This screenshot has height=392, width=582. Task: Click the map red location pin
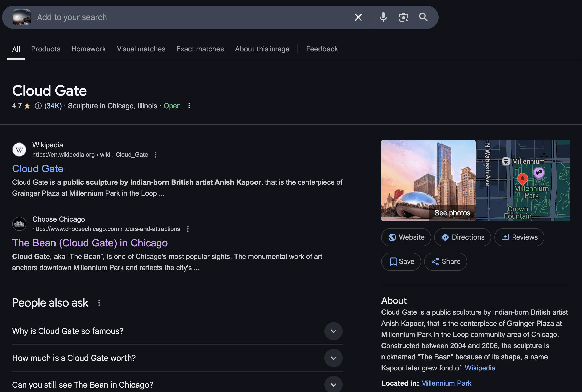pos(522,179)
